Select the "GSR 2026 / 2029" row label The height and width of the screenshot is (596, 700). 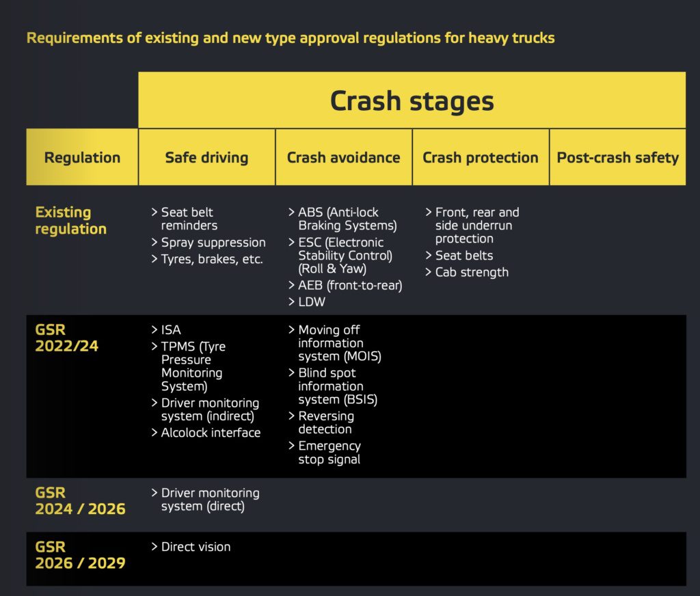click(80, 554)
